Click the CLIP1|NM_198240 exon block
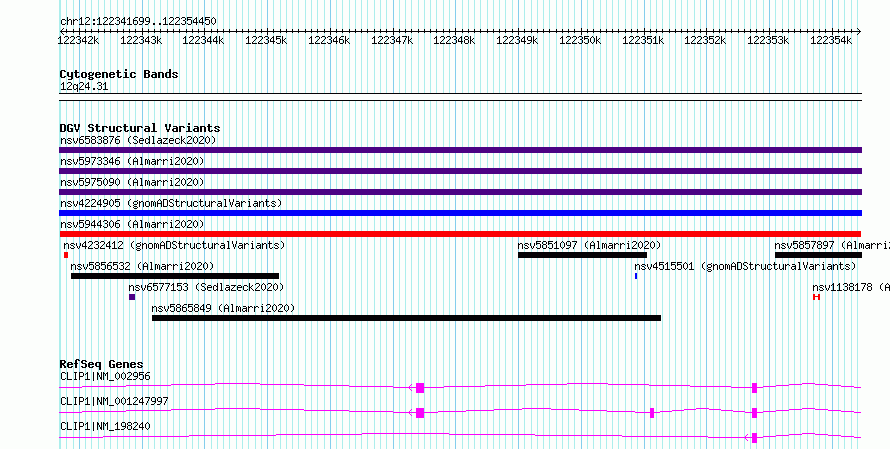The image size is (890, 449). (x=754, y=438)
